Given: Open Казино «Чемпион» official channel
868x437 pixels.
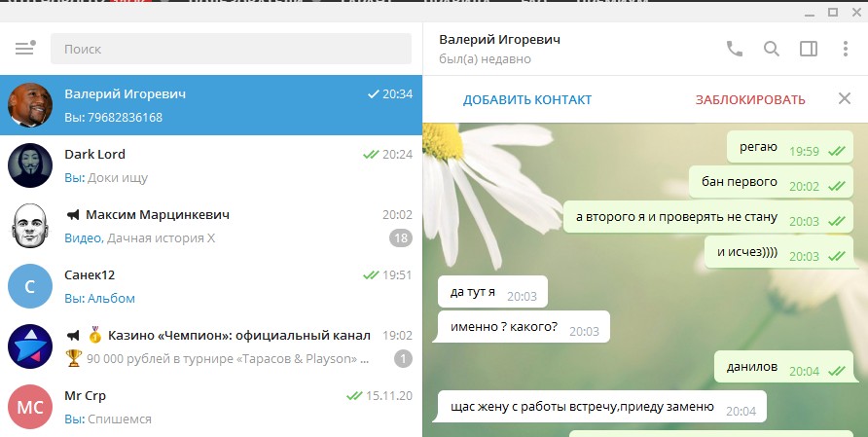Looking at the screenshot, I should coord(211,346).
